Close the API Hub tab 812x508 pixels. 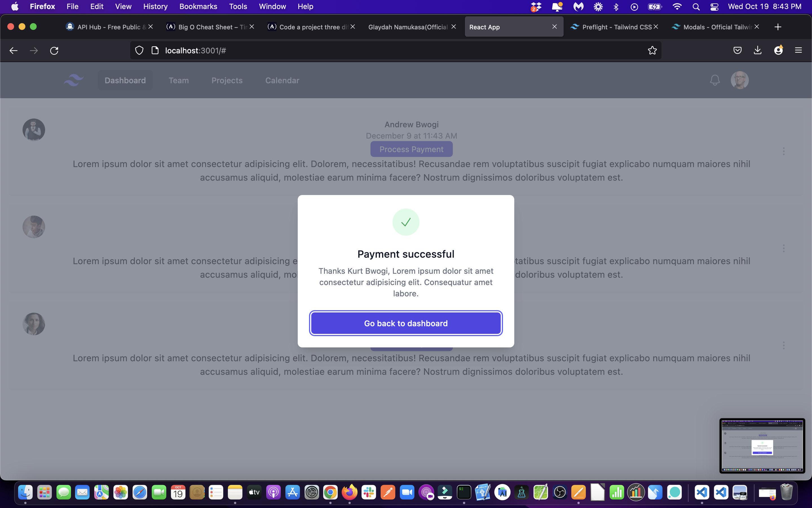151,27
